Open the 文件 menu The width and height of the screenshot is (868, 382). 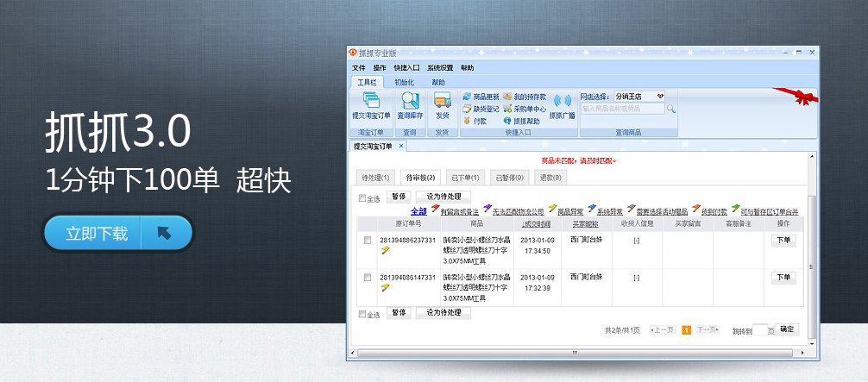coord(359,68)
